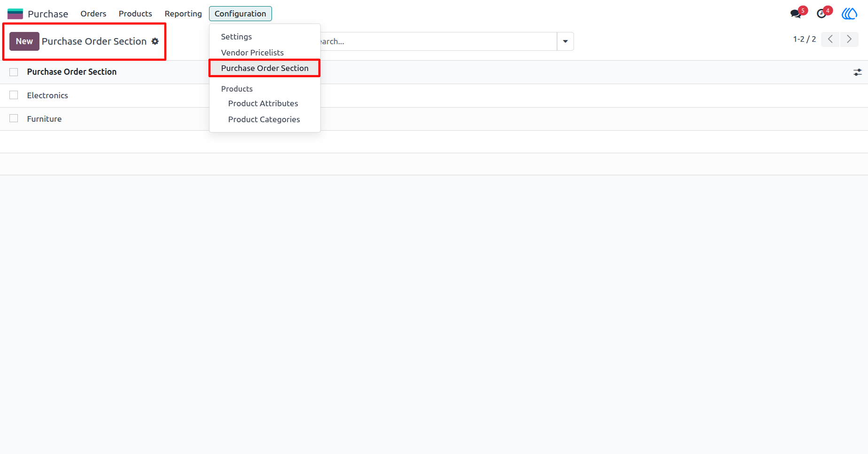This screenshot has width=868, height=454.
Task: Open the Products menu in top bar
Action: click(x=135, y=14)
